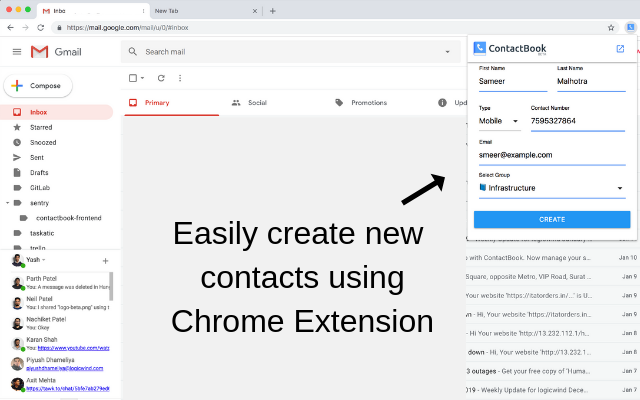640x400 pixels.
Task: Refresh the inbox
Action: pos(161,78)
